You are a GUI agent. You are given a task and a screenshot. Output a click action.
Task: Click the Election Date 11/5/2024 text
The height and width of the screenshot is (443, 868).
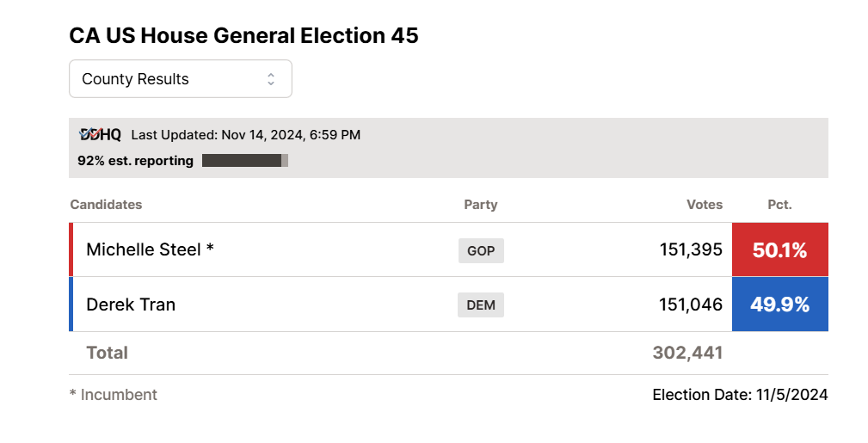740,395
